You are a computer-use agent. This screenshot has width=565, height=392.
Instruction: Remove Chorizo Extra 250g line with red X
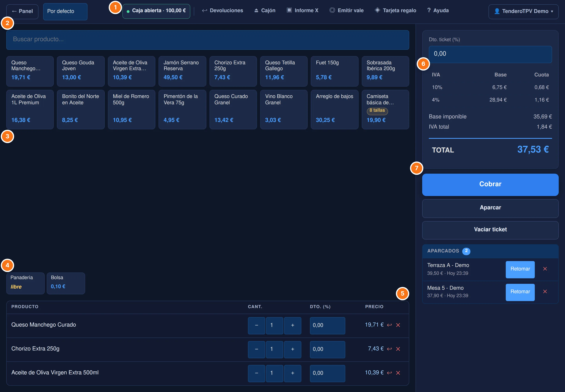click(398, 349)
